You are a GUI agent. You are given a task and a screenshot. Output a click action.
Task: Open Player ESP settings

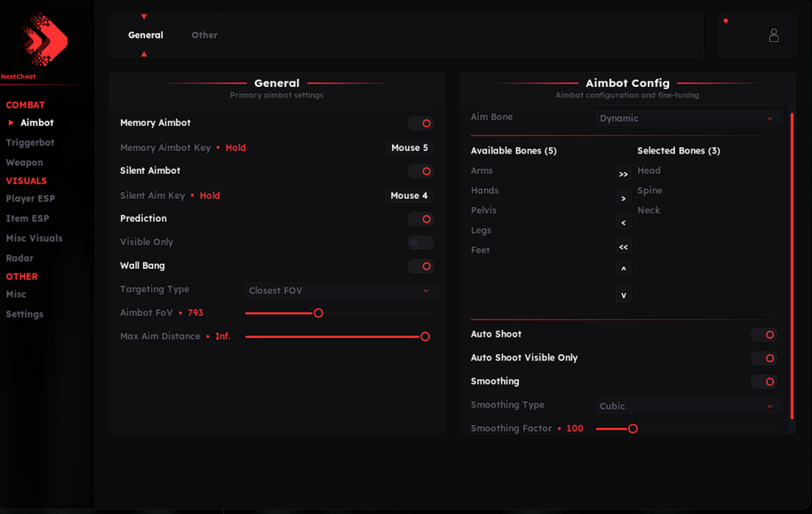coord(31,198)
